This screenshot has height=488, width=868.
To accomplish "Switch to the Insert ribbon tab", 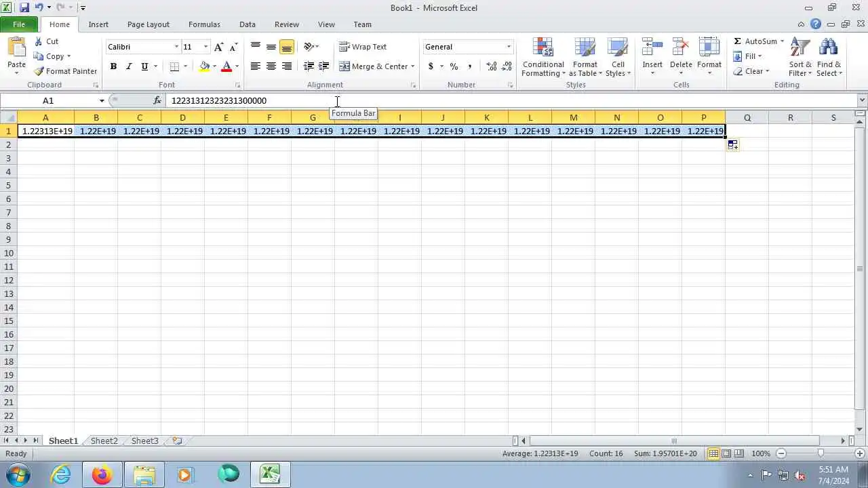I will pyautogui.click(x=98, y=24).
